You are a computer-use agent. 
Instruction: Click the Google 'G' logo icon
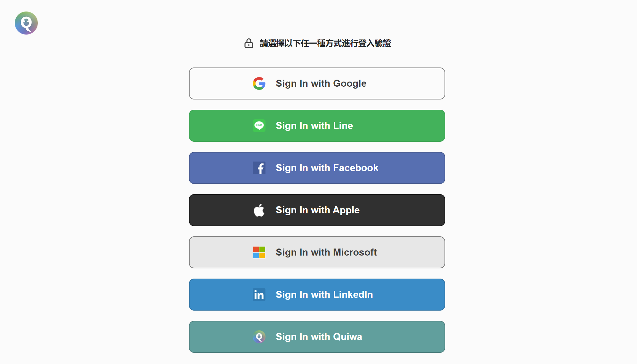(x=259, y=83)
